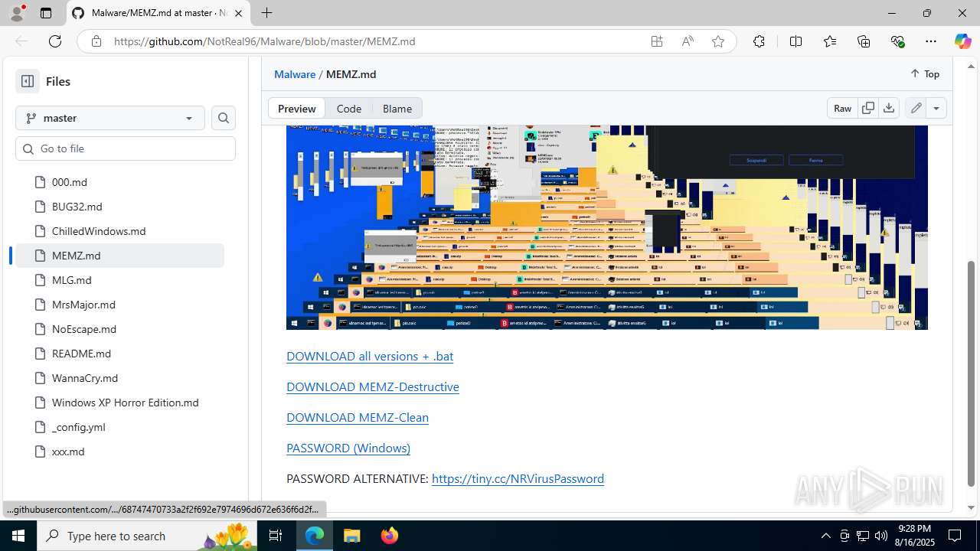Screen dimensions: 980x551
Task: Refresh the page
Action: pos(55,41)
